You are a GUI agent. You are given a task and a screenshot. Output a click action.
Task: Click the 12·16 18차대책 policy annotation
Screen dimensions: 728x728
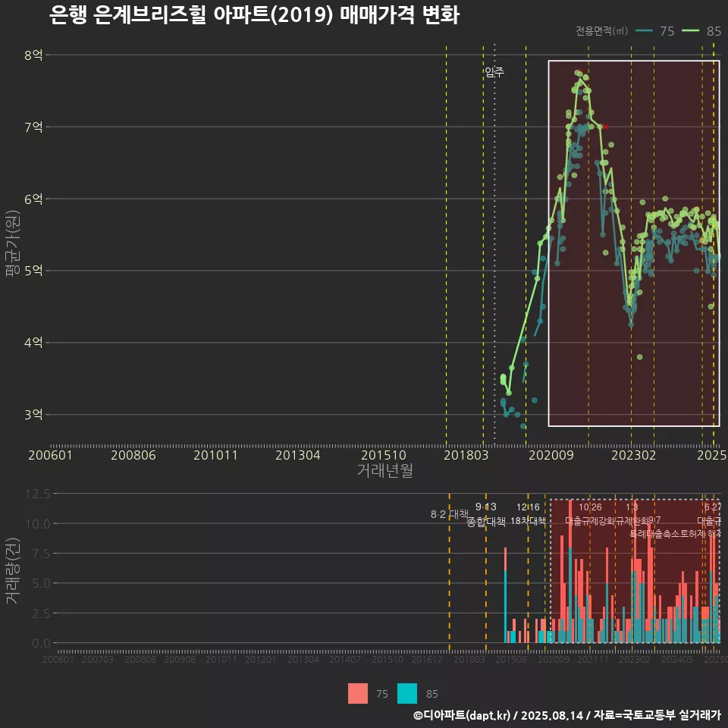pyautogui.click(x=528, y=514)
